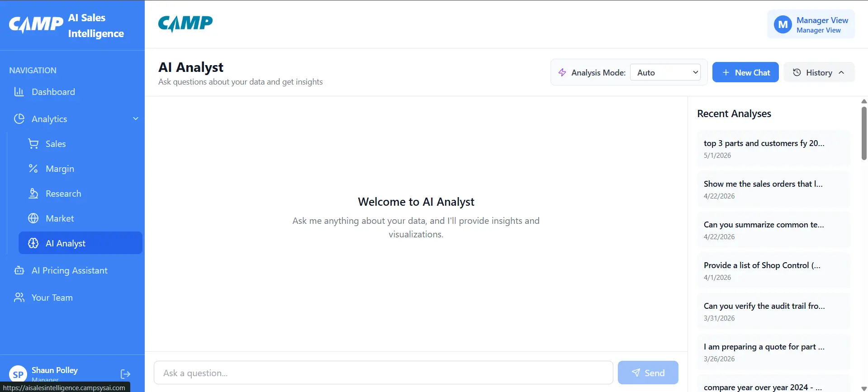Collapse the Analytics navigation section chevron
The height and width of the screenshot is (392, 868).
tap(136, 118)
